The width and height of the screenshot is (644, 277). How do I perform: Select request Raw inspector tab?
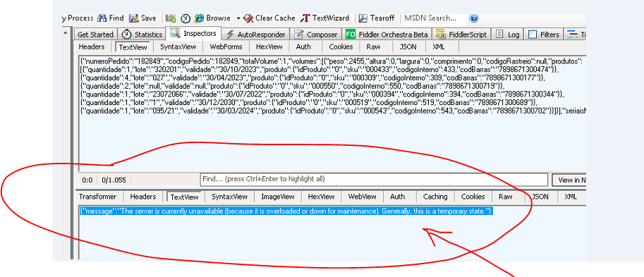pos(373,47)
